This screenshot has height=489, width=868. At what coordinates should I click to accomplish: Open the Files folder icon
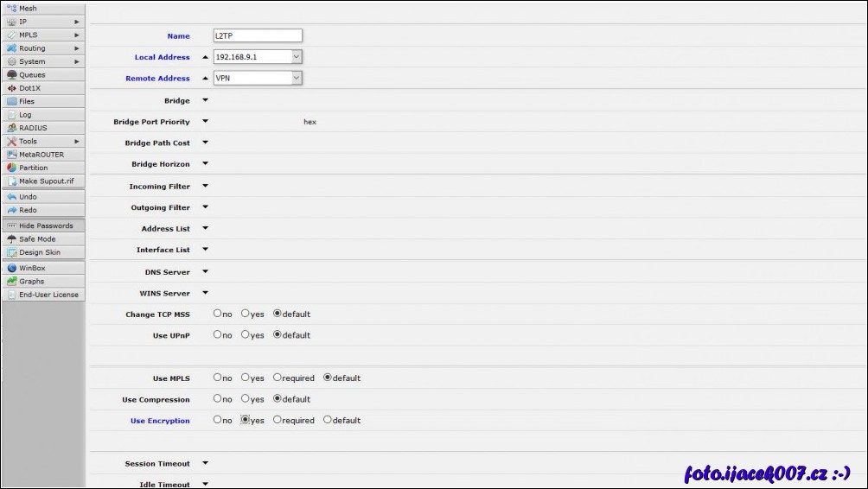pyautogui.click(x=12, y=101)
